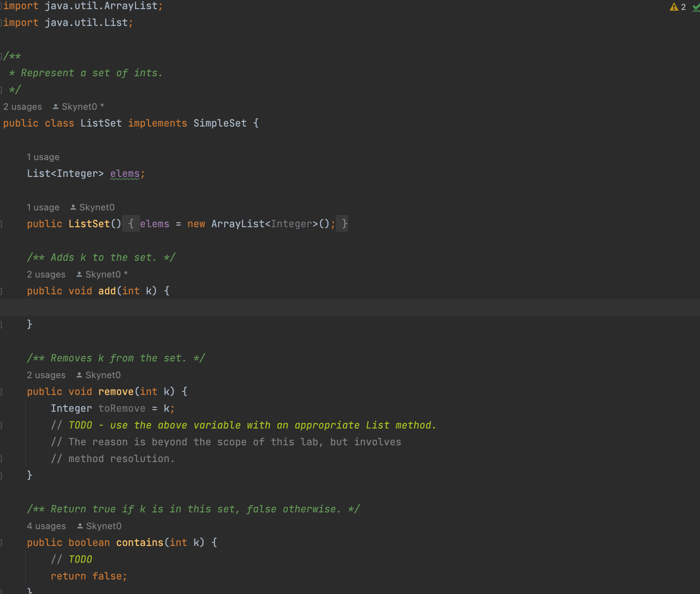The height and width of the screenshot is (594, 700).
Task: Show the 2 usages of class ListSet
Action: pos(22,107)
